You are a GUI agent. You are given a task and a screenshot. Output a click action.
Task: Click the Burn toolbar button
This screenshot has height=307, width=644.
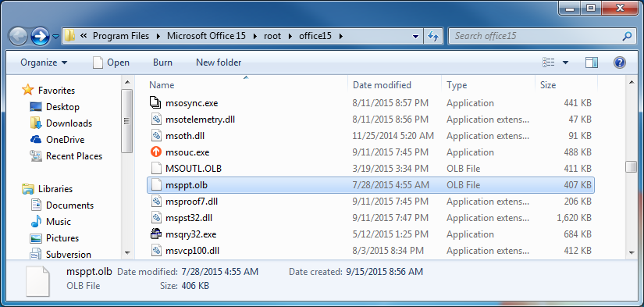point(162,62)
